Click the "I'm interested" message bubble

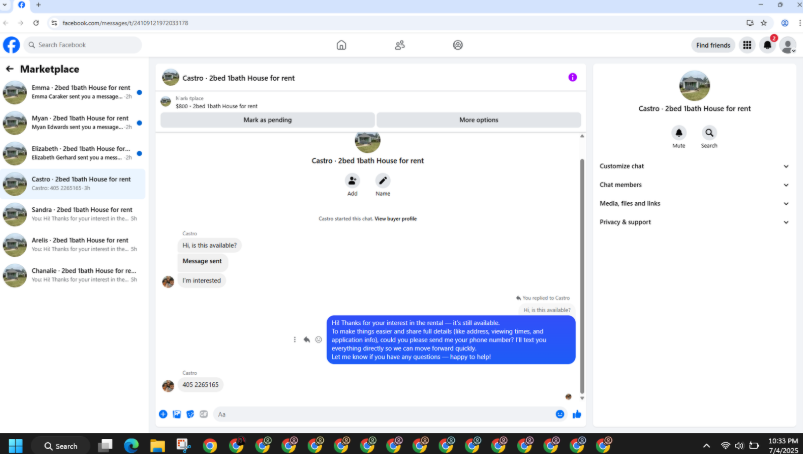(202, 280)
